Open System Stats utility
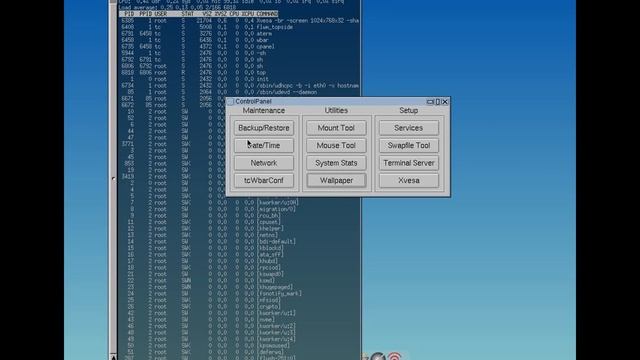The width and height of the screenshot is (640, 360). [336, 163]
